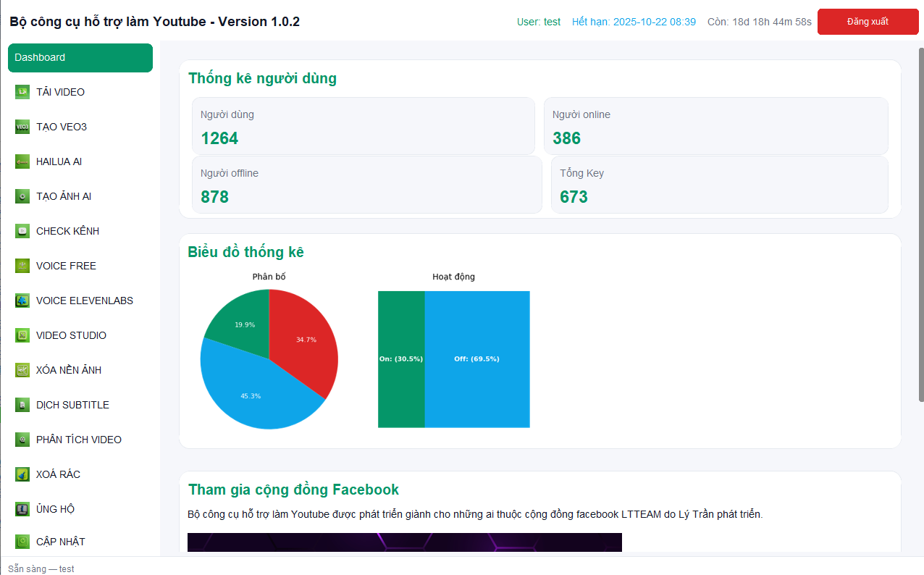The width and height of the screenshot is (924, 575).
Task: Click the Facebook community banner image
Action: (x=404, y=543)
